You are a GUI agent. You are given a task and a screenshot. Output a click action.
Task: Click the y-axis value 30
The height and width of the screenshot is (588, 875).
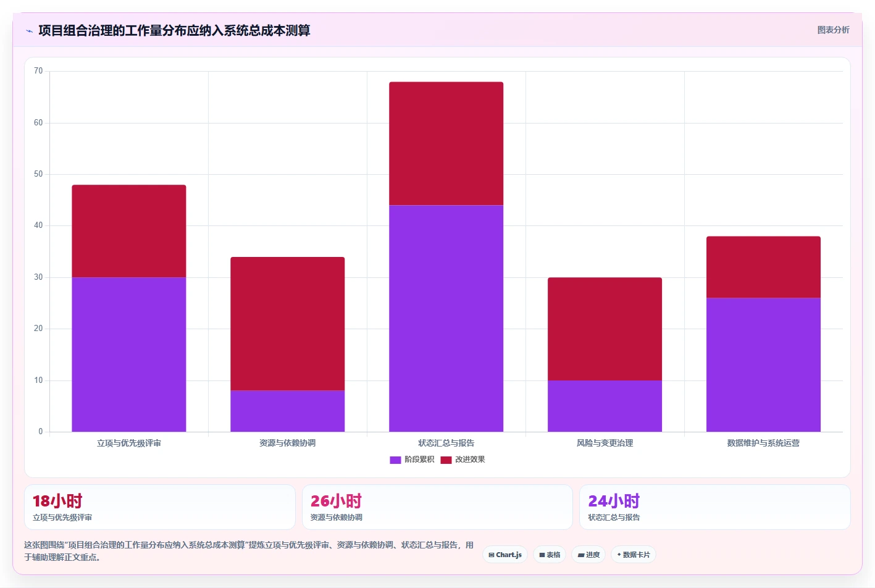[x=38, y=277]
